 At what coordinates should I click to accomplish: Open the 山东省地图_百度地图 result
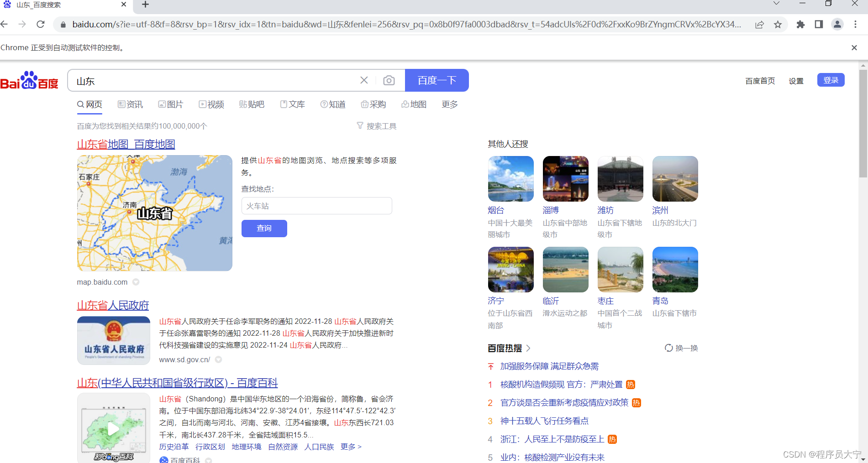coord(126,144)
